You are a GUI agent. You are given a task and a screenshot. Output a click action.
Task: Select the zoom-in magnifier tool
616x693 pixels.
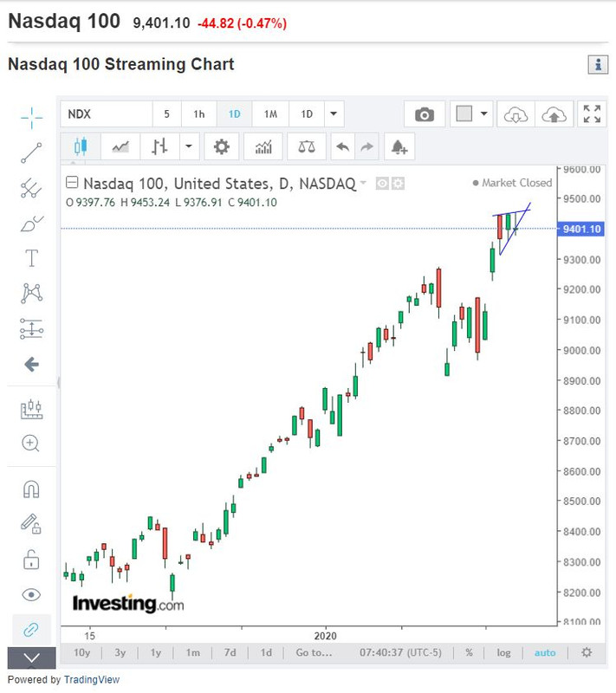pos(31,443)
